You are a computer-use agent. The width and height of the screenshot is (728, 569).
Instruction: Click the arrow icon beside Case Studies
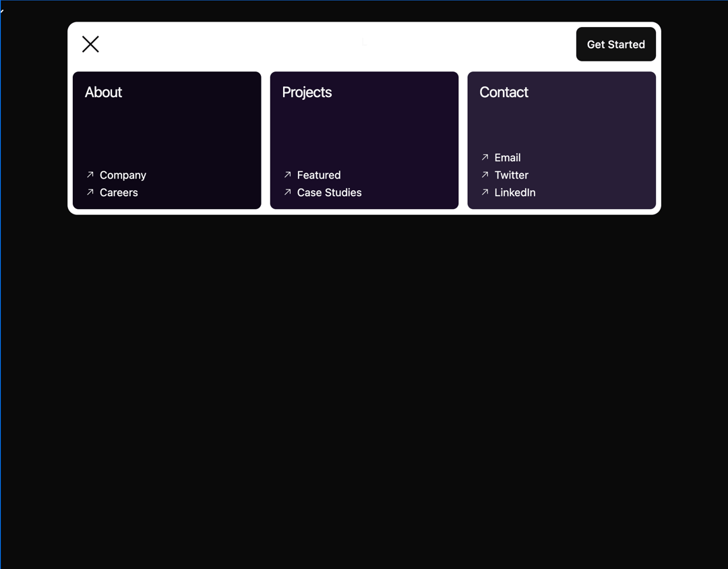(287, 192)
